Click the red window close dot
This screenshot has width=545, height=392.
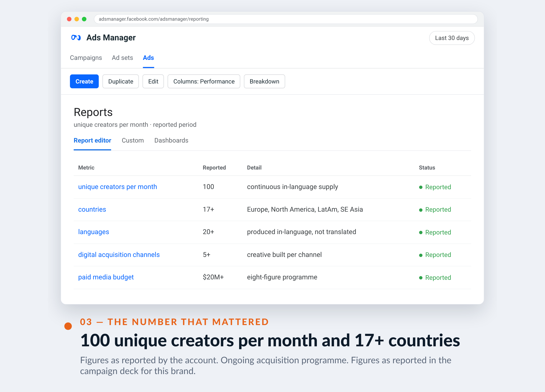coord(69,19)
